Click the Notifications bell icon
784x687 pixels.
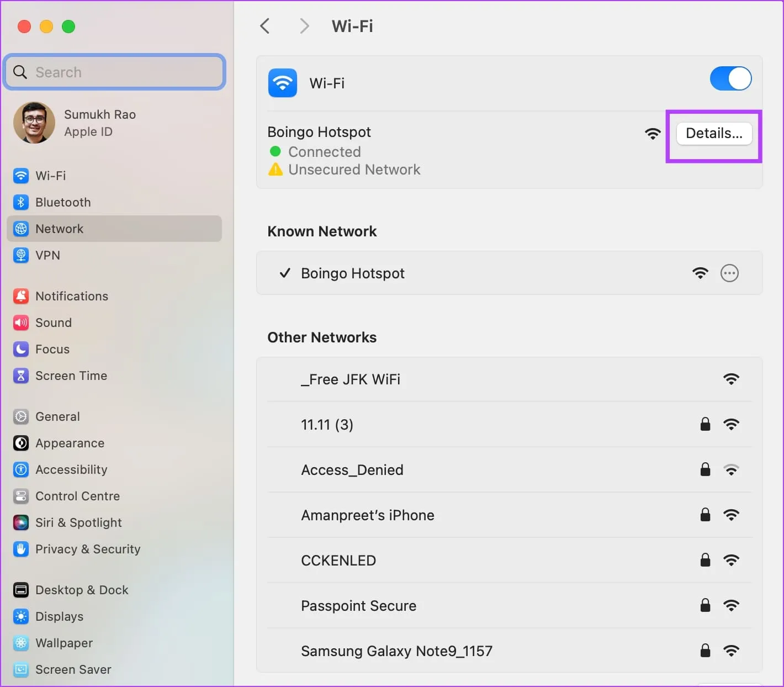coord(21,296)
